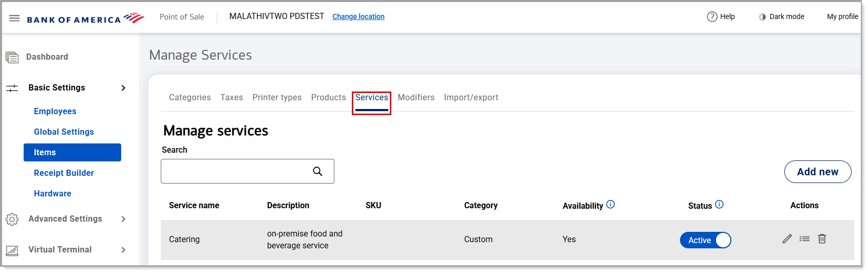Open Receipt Builder in the sidebar
This screenshot has width=868, height=273.
[x=64, y=173]
